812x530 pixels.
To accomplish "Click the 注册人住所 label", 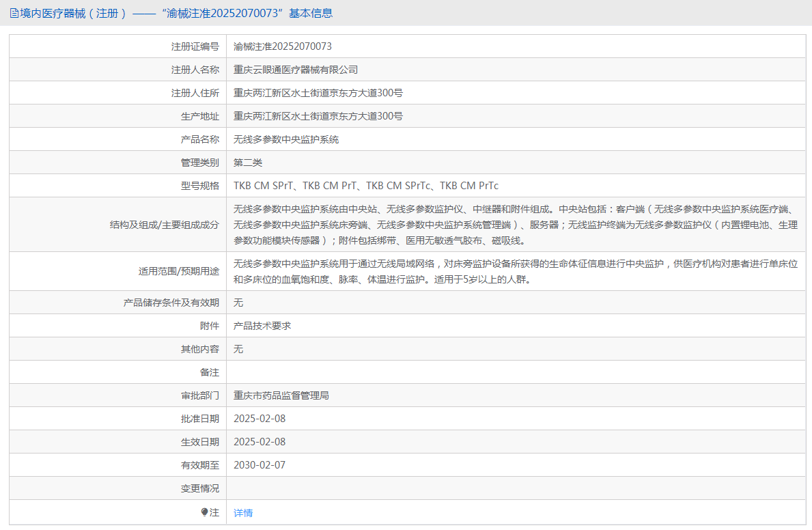I will coord(195,94).
